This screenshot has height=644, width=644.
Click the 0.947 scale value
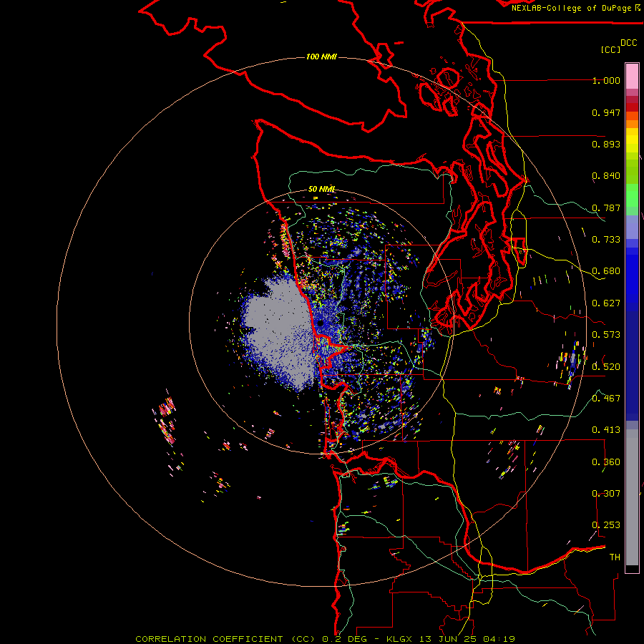click(606, 112)
